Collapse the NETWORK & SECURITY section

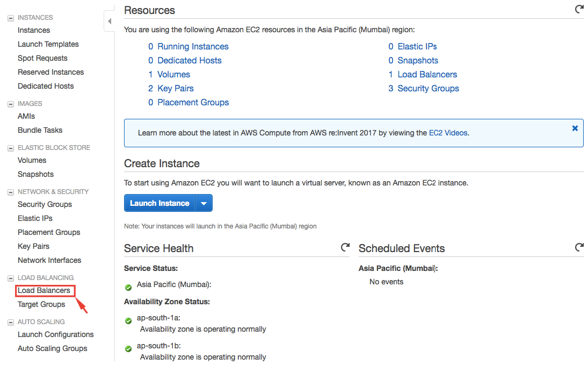[11, 192]
